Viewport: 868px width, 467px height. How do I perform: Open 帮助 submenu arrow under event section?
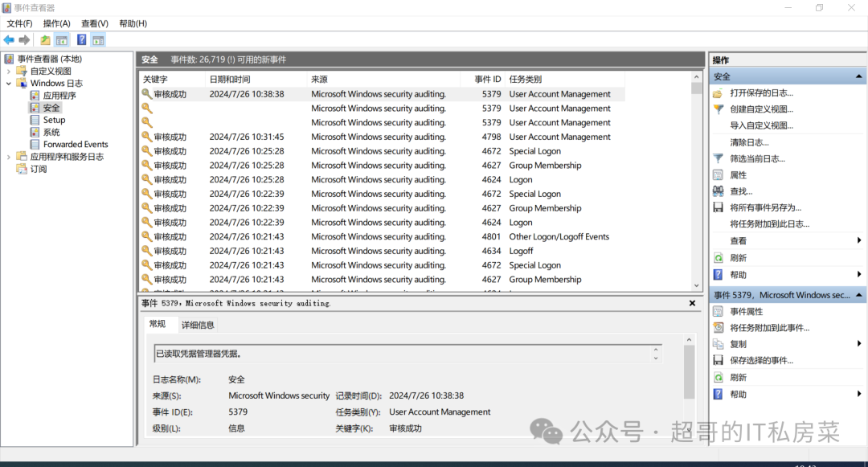[x=858, y=393]
